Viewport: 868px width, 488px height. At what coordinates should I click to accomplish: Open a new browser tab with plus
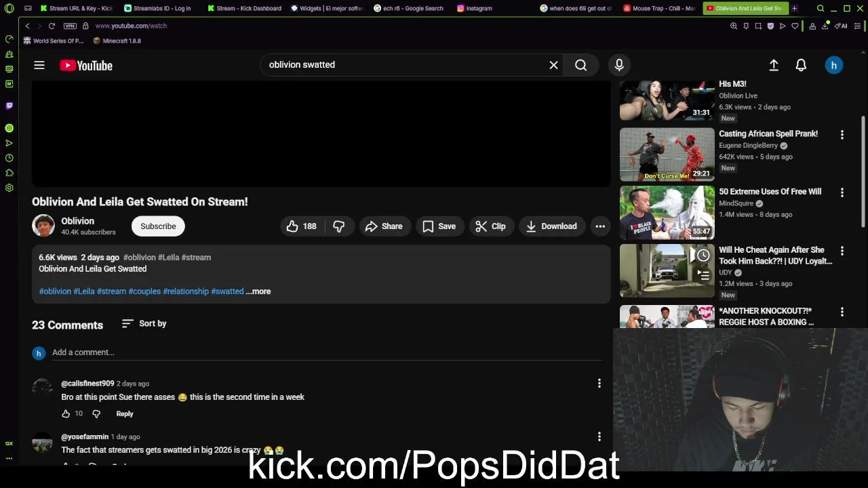tap(794, 8)
